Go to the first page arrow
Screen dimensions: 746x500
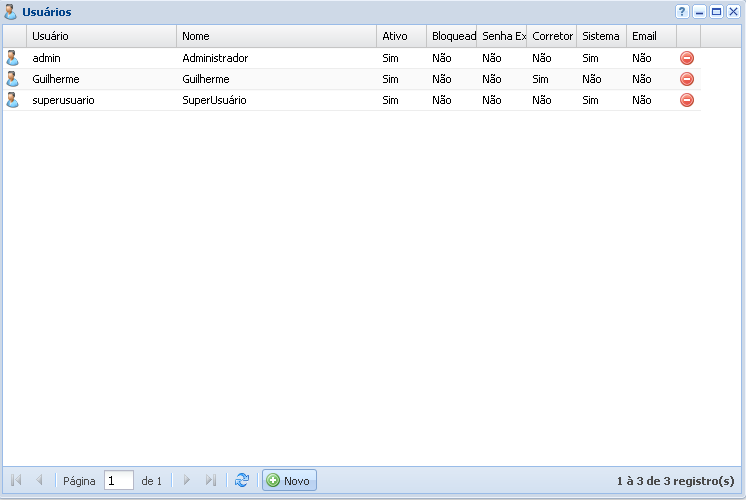click(x=16, y=481)
